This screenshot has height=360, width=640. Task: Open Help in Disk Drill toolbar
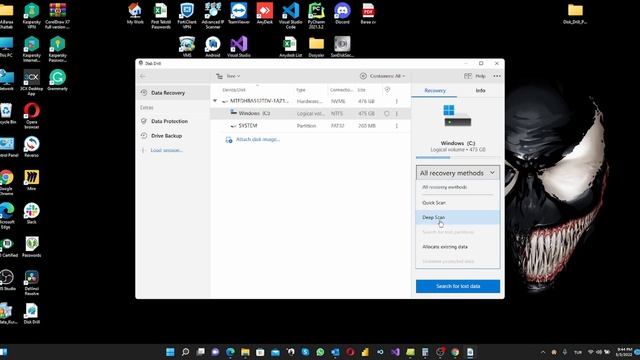(x=475, y=76)
